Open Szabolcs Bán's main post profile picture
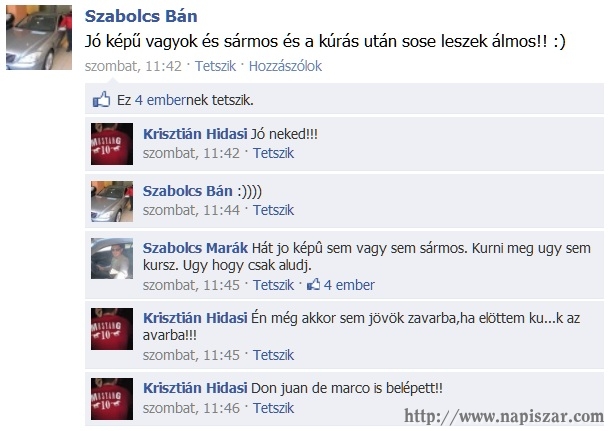Screen dimensions: 610x431 (x=39, y=37)
